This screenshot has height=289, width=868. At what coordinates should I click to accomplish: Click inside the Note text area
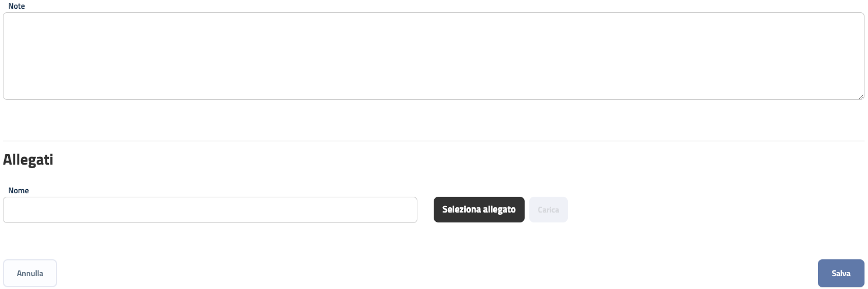pos(433,56)
